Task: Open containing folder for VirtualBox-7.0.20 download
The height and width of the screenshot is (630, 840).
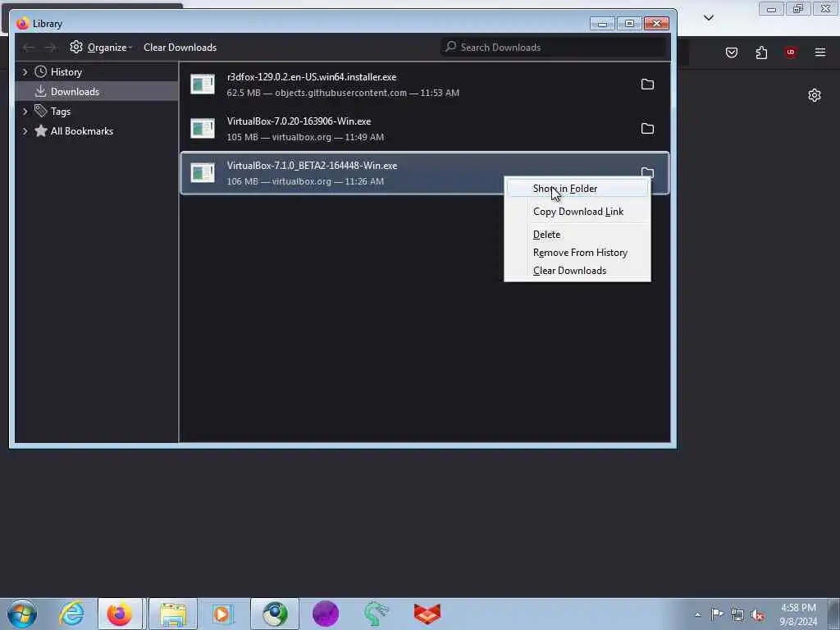Action: click(x=647, y=129)
